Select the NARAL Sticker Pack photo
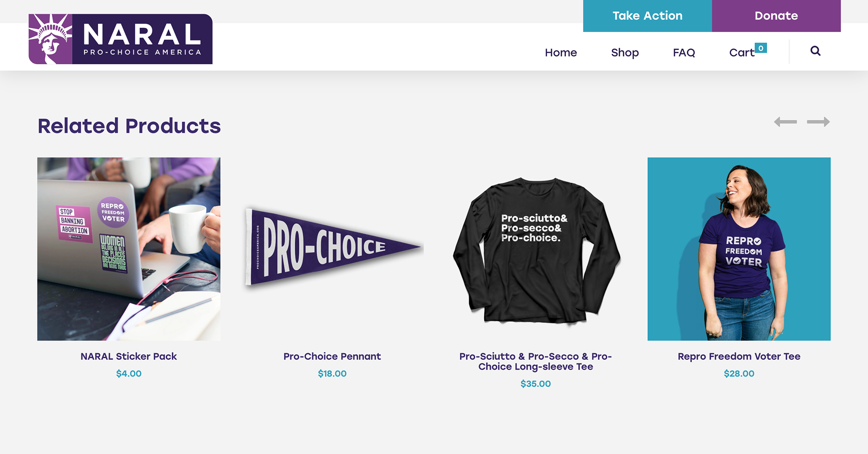The image size is (868, 454). pyautogui.click(x=129, y=249)
